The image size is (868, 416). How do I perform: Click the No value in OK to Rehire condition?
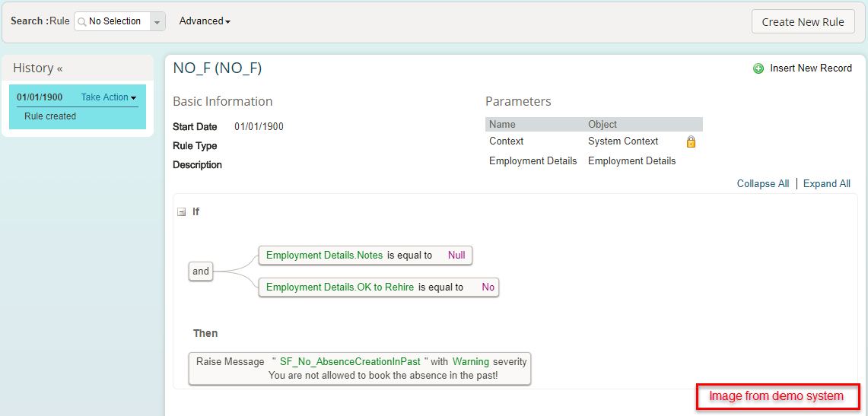pyautogui.click(x=488, y=287)
